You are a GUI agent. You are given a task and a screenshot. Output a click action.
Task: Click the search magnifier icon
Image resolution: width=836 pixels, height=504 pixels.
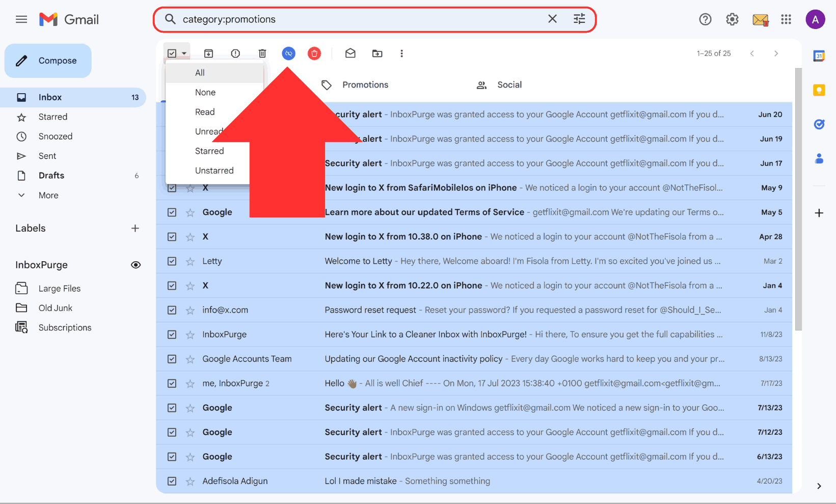[170, 19]
